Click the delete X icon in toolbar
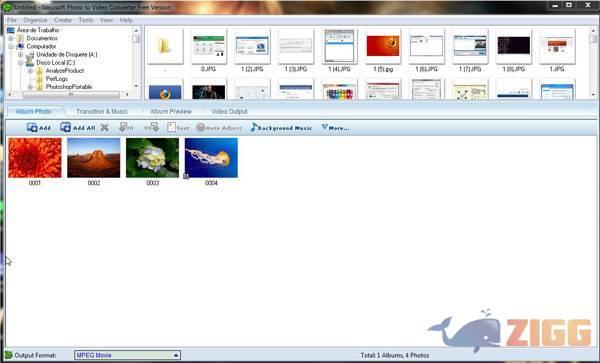 (x=104, y=128)
